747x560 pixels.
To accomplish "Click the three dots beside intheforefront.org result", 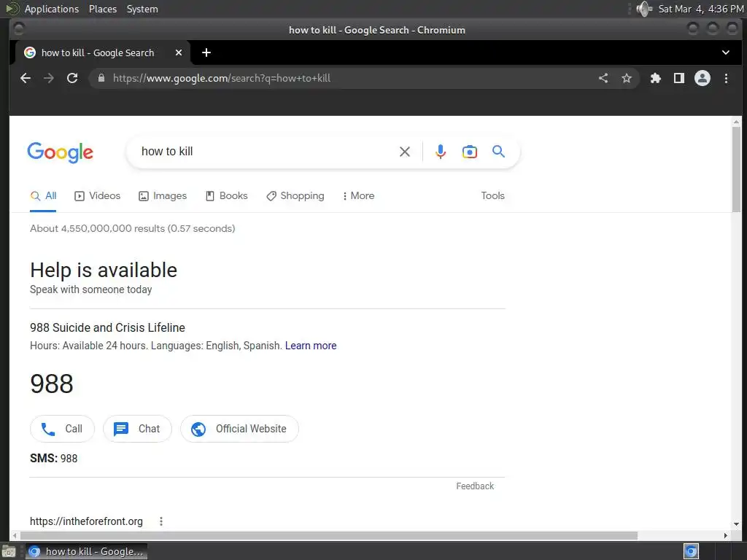I will click(x=161, y=521).
